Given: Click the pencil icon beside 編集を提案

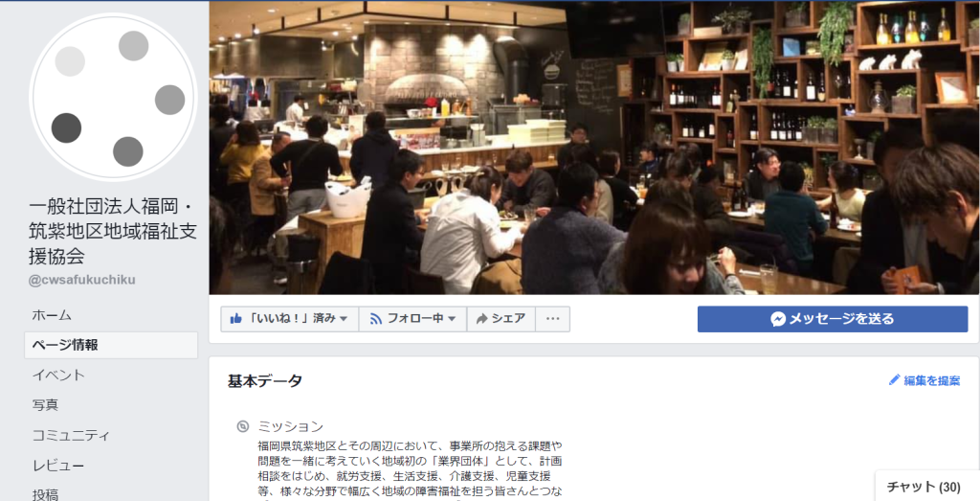Looking at the screenshot, I should click(895, 379).
